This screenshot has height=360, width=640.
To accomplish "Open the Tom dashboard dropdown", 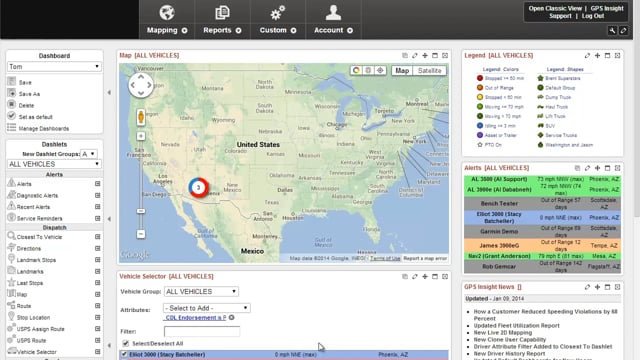I will click(54, 67).
